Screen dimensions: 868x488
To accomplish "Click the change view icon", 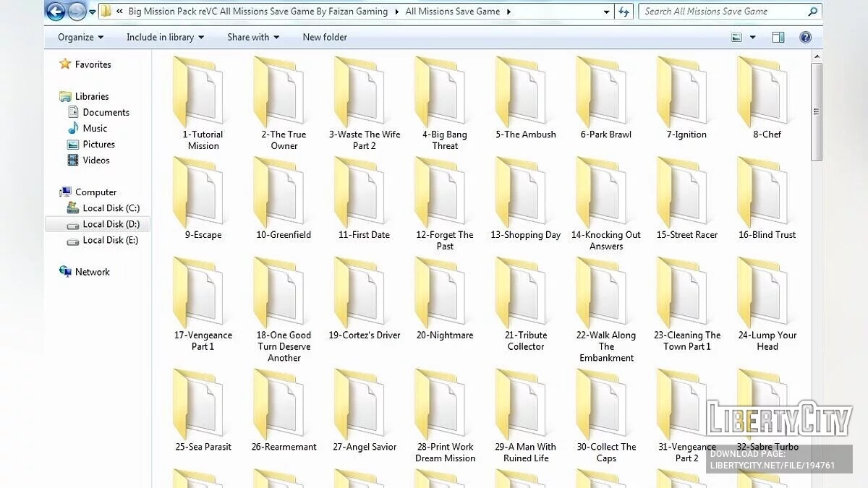I will point(736,38).
